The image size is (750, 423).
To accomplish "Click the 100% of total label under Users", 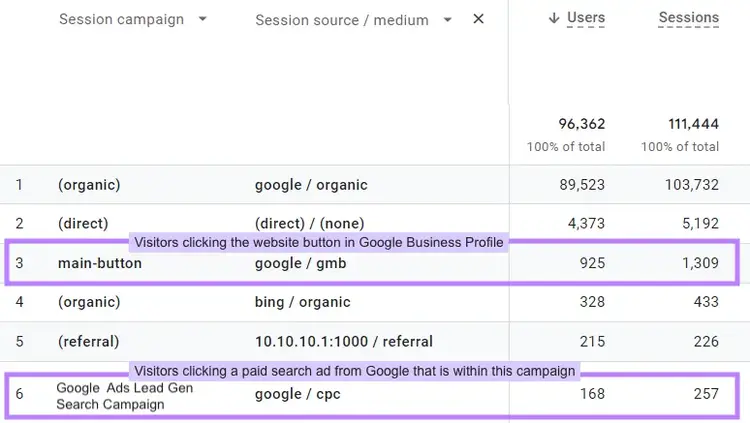I will coord(566,147).
